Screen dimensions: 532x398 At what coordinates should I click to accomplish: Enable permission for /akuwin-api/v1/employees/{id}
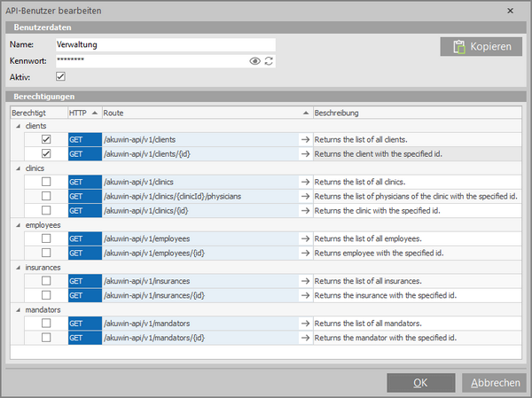coord(46,253)
